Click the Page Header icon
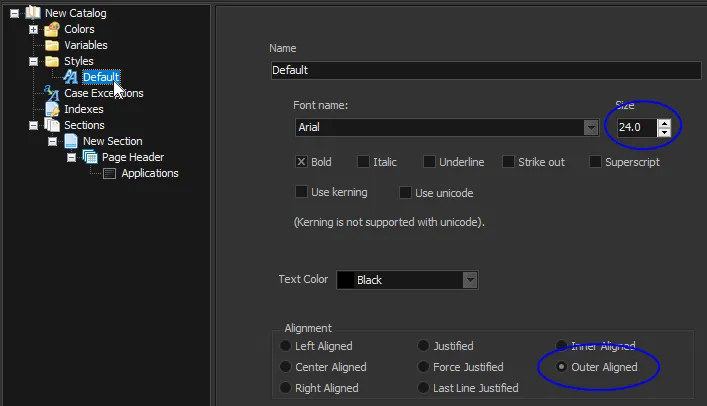The image size is (707, 406). pos(90,157)
